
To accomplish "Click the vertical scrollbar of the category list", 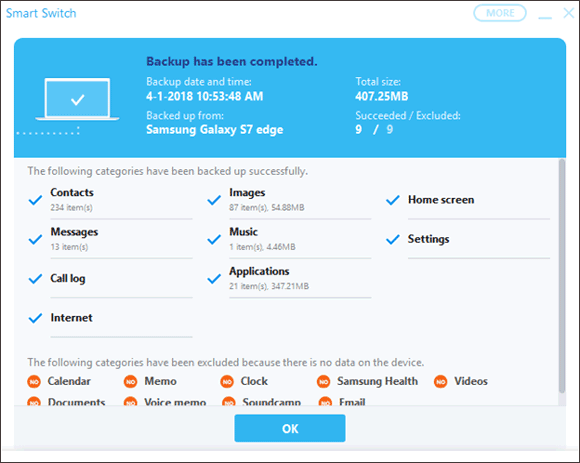I will tap(562, 276).
